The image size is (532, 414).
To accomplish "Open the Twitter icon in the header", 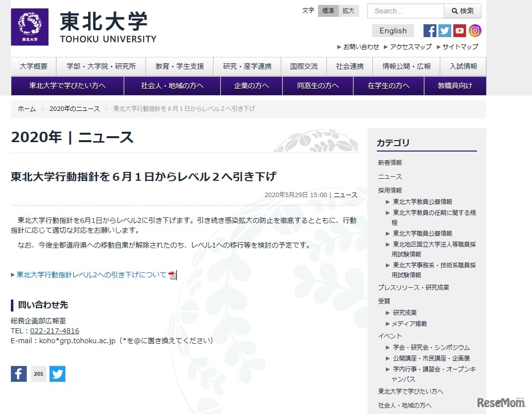I will tap(445, 31).
